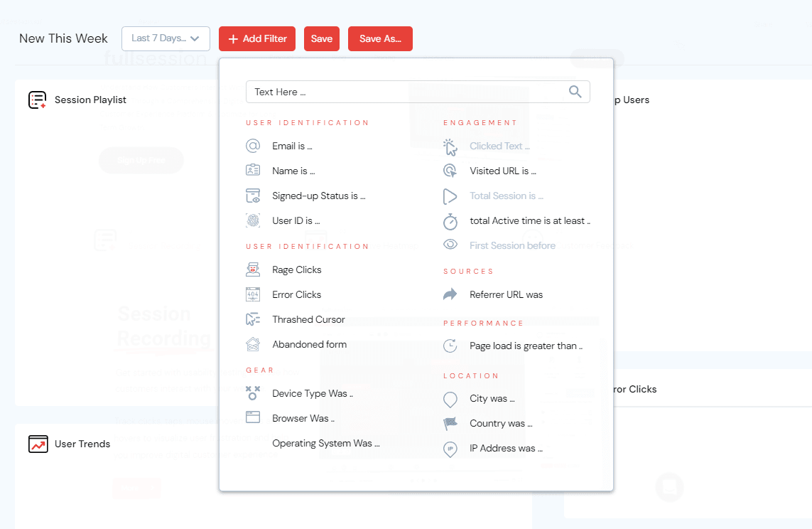Click the Session Playlist icon
Image resolution: width=812 pixels, height=529 pixels.
click(37, 100)
